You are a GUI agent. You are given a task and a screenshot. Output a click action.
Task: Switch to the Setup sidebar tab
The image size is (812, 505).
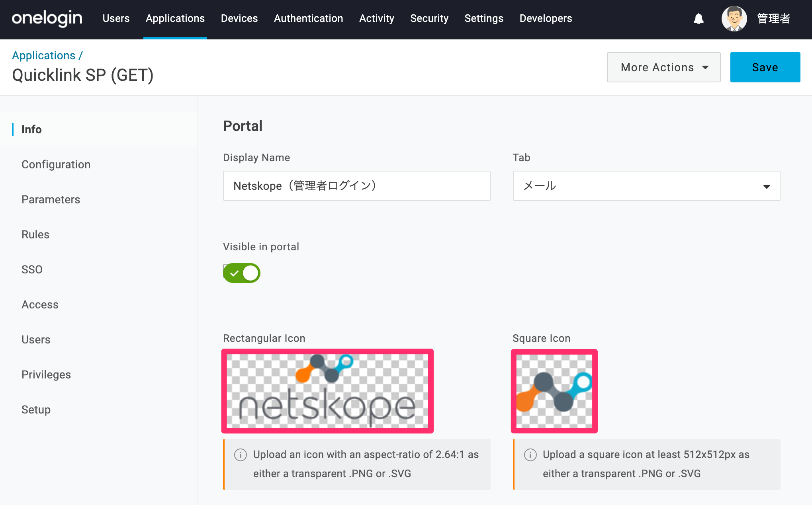(36, 409)
